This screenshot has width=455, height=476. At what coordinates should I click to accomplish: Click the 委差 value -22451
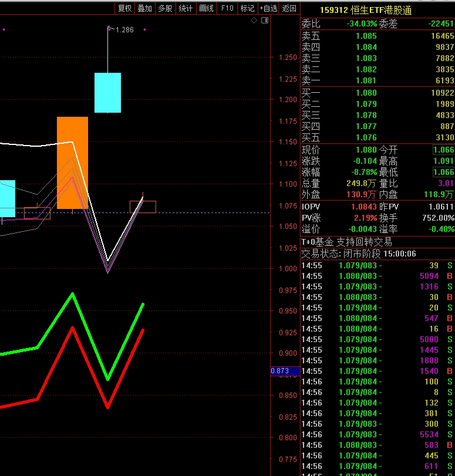pyautogui.click(x=441, y=23)
